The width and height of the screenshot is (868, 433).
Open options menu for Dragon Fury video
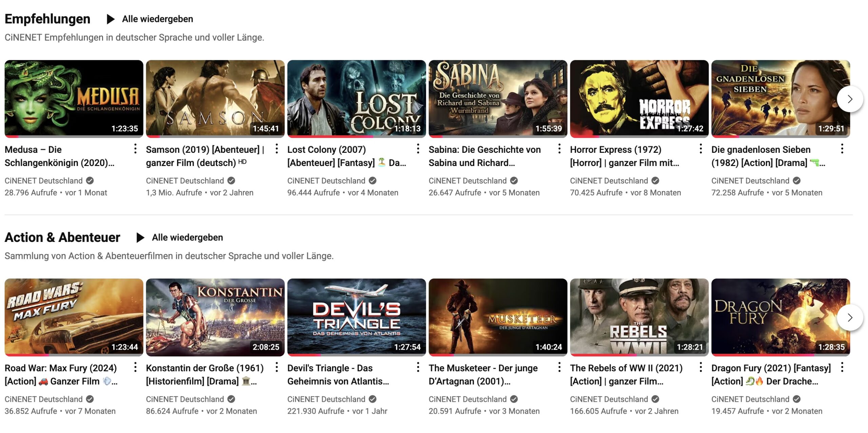842,367
